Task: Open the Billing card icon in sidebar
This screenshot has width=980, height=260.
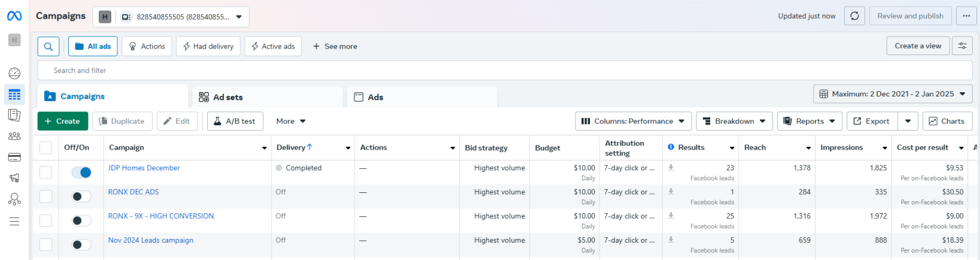Action: [14, 158]
